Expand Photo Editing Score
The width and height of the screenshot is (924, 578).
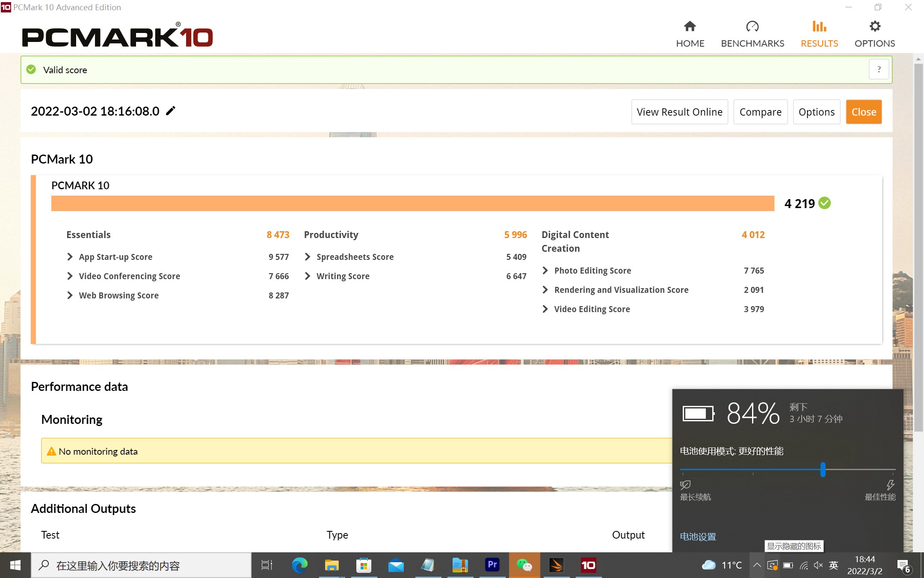[x=545, y=270]
